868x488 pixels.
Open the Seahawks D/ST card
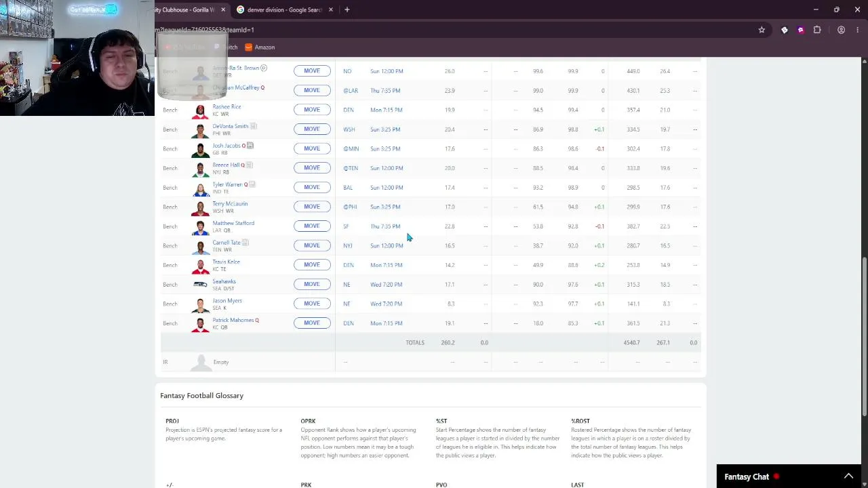[224, 281]
